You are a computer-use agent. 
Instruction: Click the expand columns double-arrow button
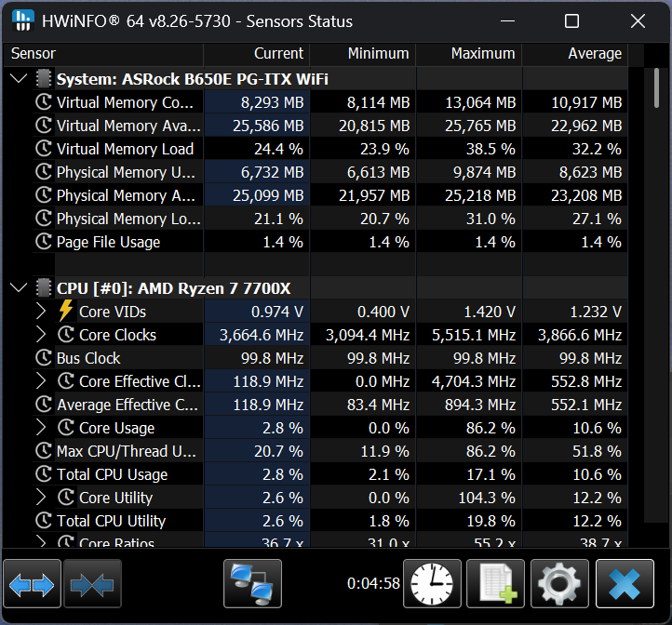click(32, 583)
